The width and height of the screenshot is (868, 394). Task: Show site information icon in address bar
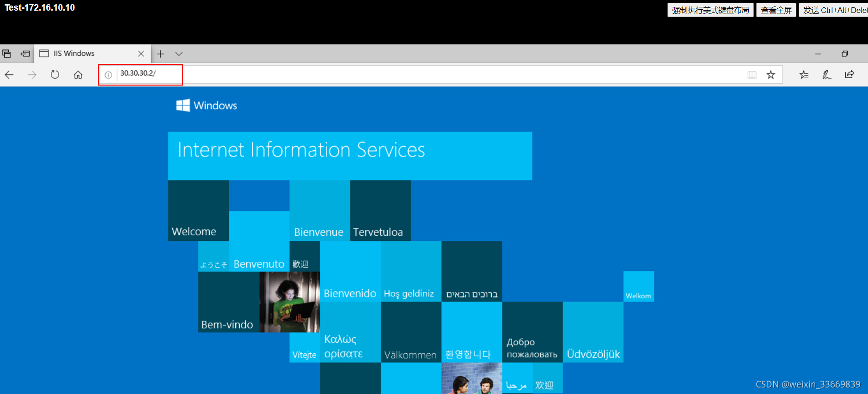click(108, 75)
